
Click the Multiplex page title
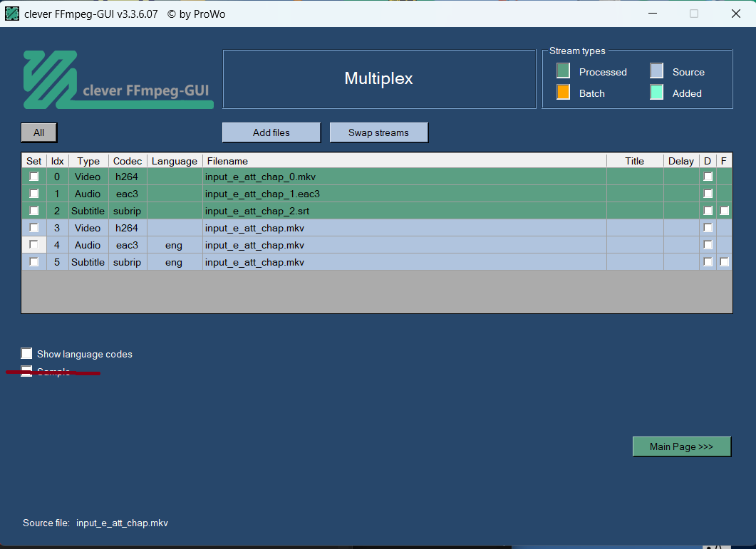[378, 78]
